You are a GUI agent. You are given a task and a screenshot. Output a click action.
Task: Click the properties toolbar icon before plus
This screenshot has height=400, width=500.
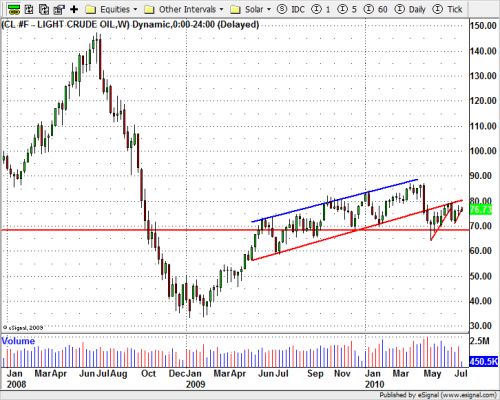(59, 9)
